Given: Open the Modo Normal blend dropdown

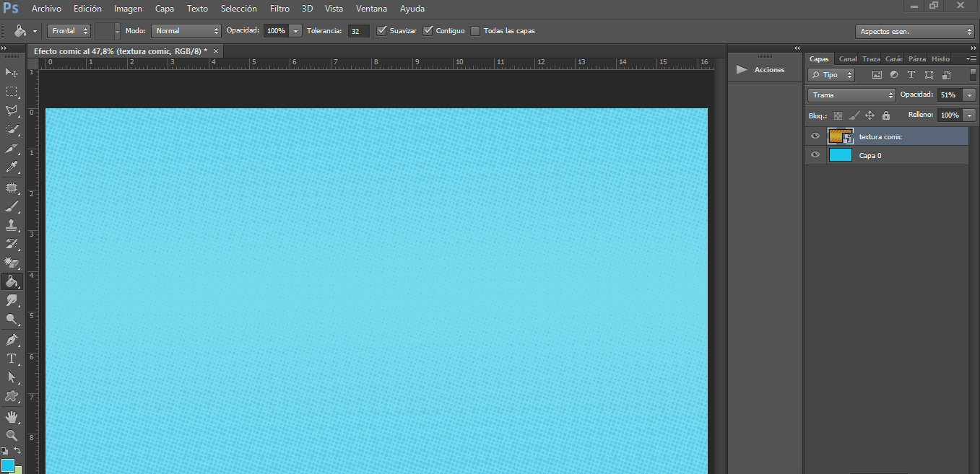Looking at the screenshot, I should pos(186,31).
